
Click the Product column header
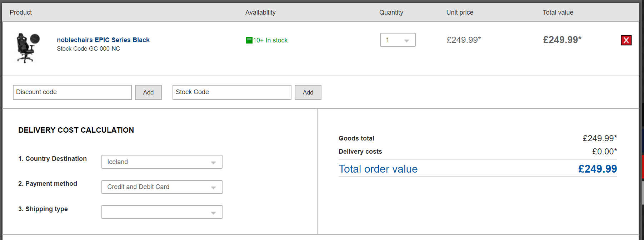coord(21,12)
